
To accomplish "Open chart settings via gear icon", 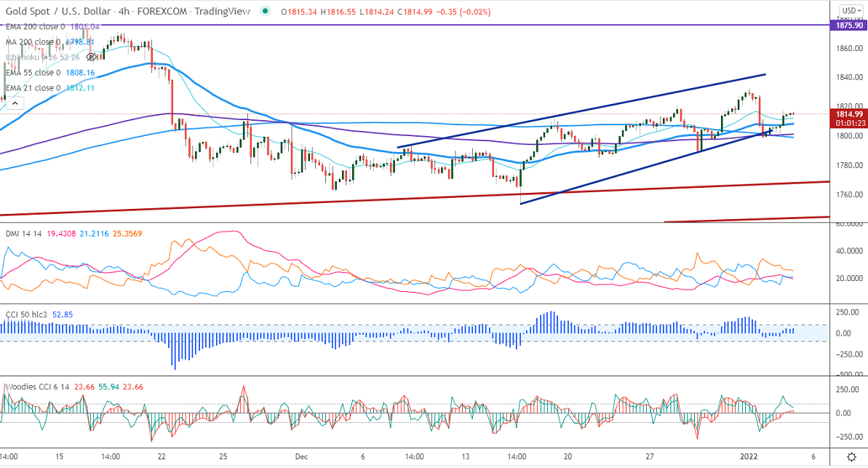I will pos(851,457).
